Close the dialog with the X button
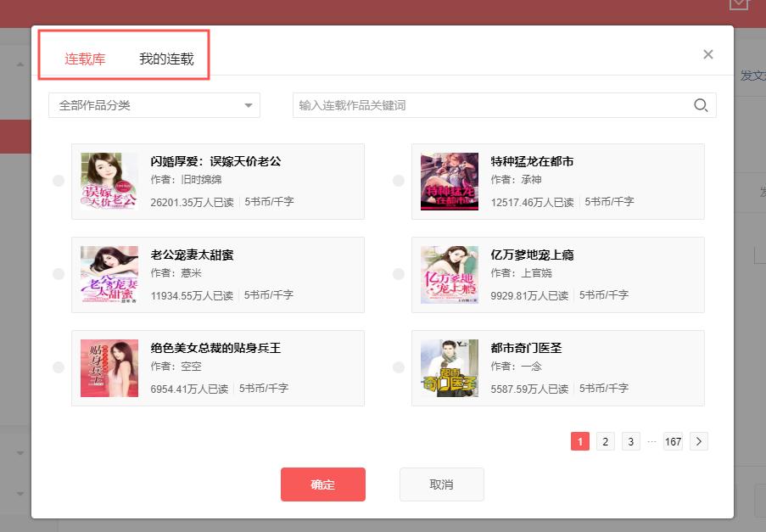This screenshot has width=766, height=532. [707, 53]
